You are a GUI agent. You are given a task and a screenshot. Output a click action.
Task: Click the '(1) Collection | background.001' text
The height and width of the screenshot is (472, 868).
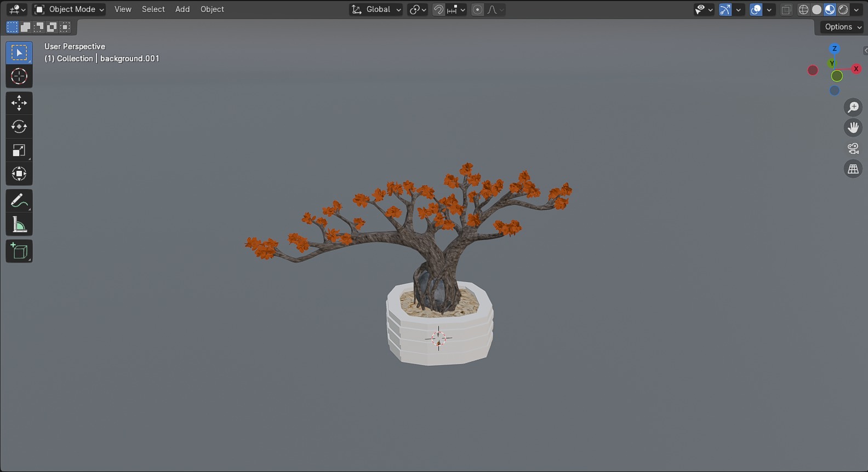click(102, 59)
